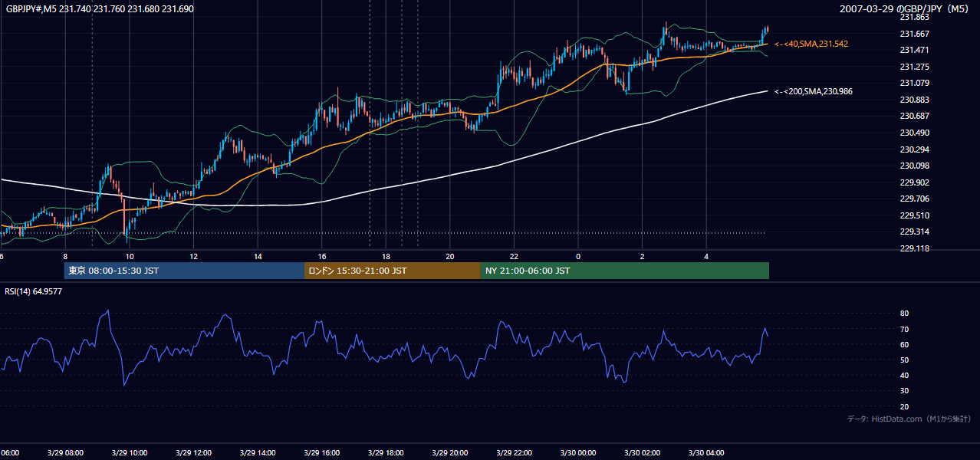Click price level 230.294 on price axis

(x=914, y=149)
